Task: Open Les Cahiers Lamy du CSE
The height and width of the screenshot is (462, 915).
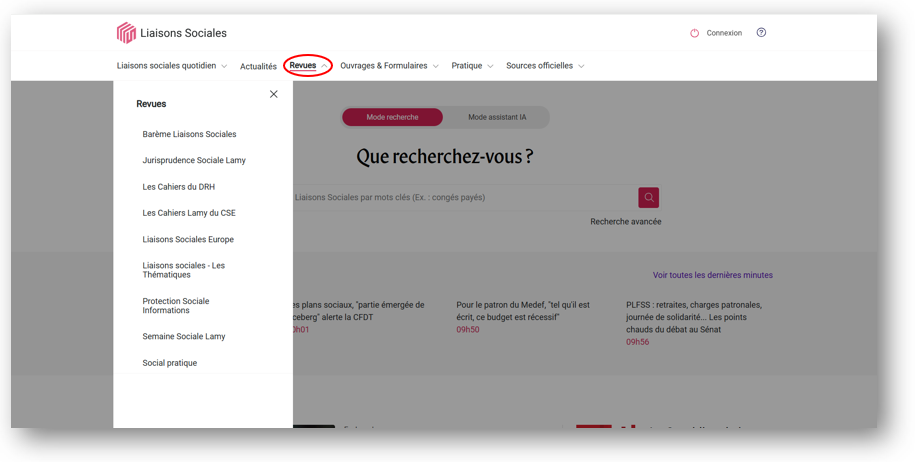Action: tap(189, 213)
